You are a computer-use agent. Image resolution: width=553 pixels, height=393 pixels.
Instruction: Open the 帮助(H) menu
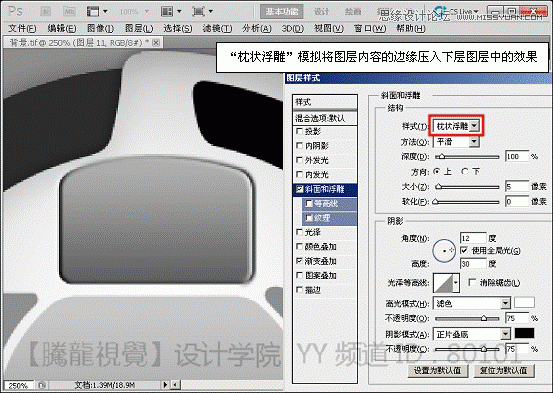411,28
